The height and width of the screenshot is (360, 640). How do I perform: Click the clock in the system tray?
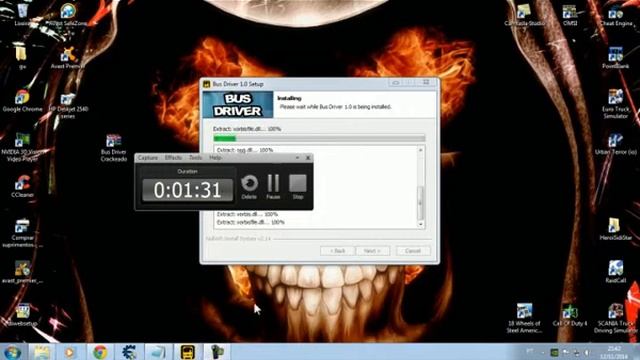tap(614, 352)
